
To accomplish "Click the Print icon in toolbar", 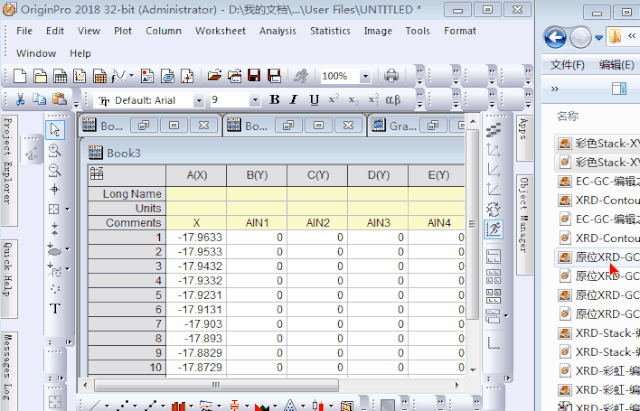I will (392, 76).
